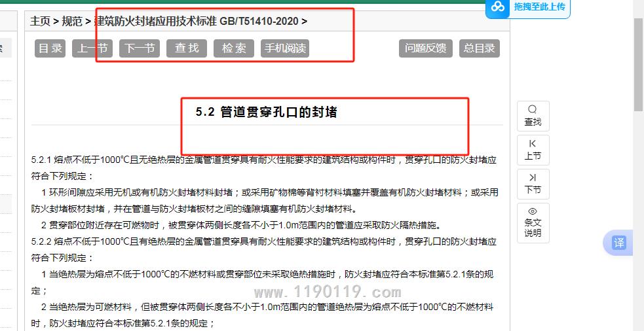Image resolution: width=644 pixels, height=331 pixels.
Task: Open the 检索 search button
Action: pyautogui.click(x=234, y=48)
